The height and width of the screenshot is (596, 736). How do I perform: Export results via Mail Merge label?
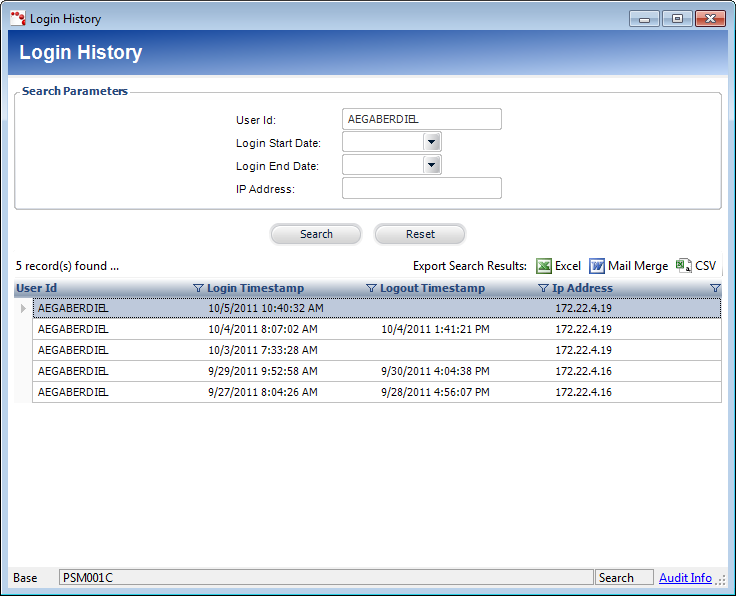(x=638, y=266)
